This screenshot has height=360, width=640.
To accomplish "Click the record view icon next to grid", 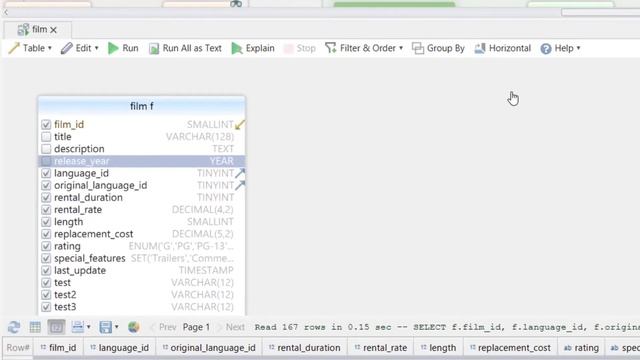I will coord(56,327).
